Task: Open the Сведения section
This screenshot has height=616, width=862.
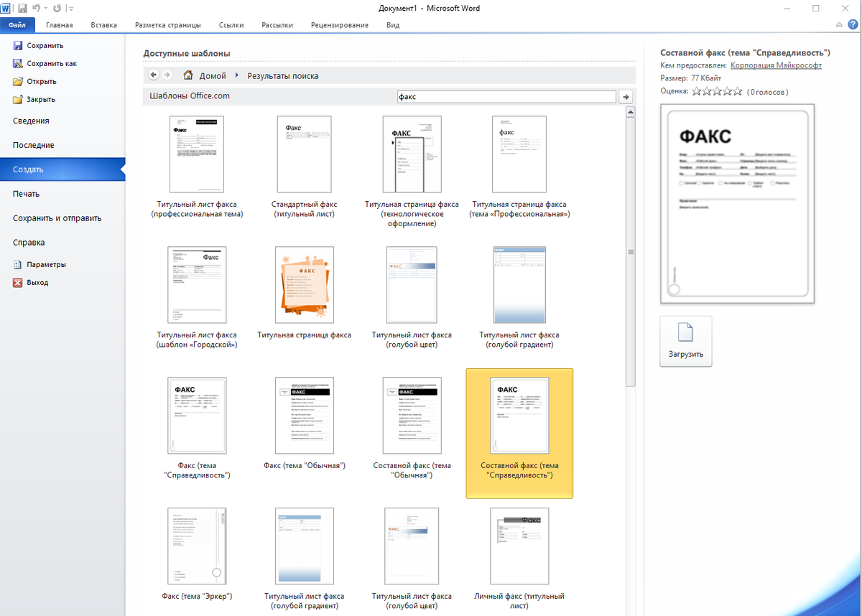Action: click(x=31, y=121)
